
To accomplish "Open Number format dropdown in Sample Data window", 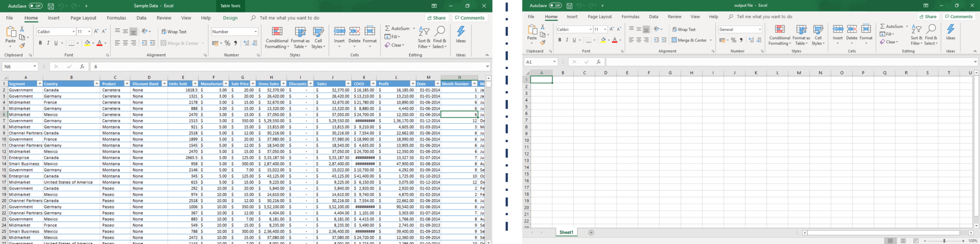I will tap(256, 32).
